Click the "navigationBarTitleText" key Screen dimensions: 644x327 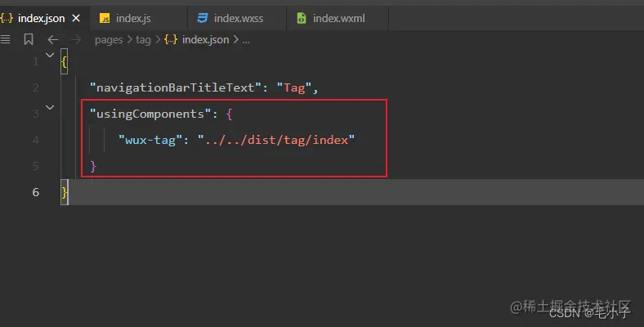pos(176,87)
